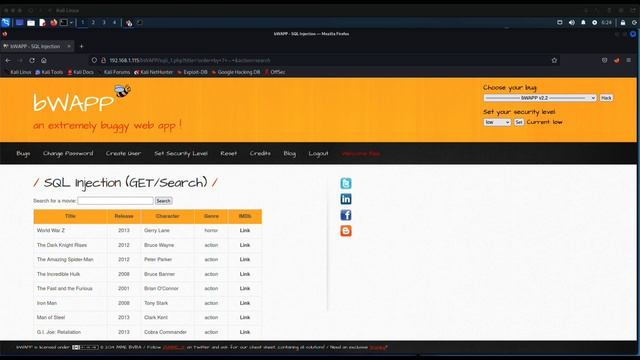This screenshot has height=360, width=640.
Task: Click the Hack button
Action: [x=606, y=98]
